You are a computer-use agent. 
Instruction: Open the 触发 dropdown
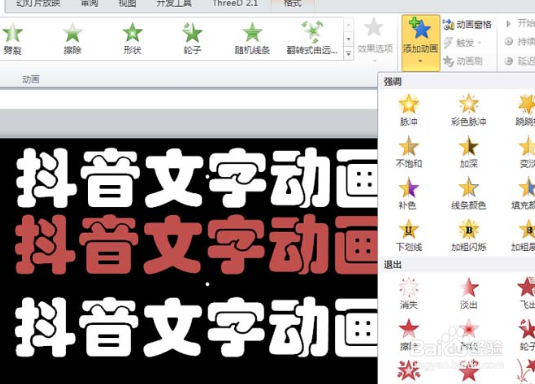point(463,43)
